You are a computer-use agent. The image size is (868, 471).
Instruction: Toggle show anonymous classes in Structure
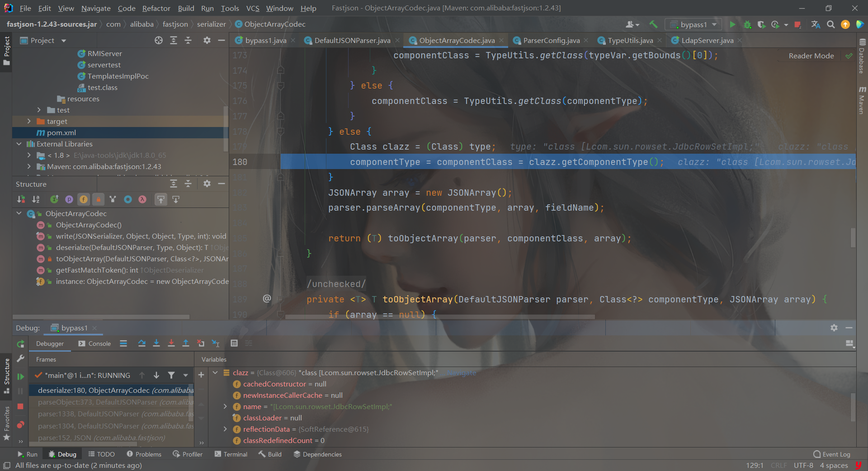point(128,199)
